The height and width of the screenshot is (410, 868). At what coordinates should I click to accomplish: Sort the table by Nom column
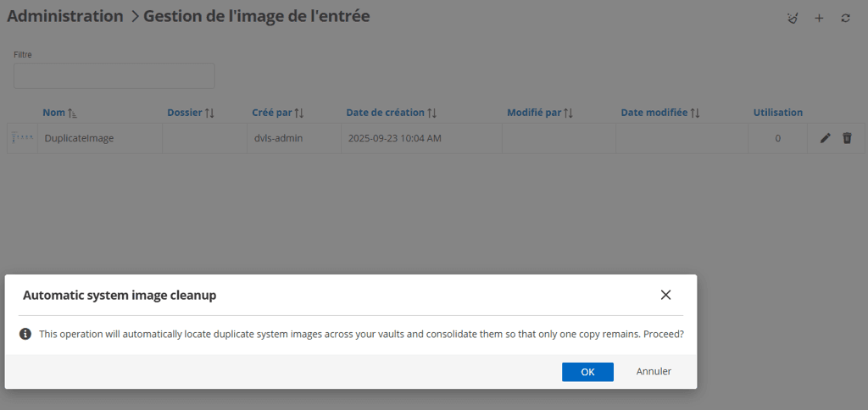60,113
